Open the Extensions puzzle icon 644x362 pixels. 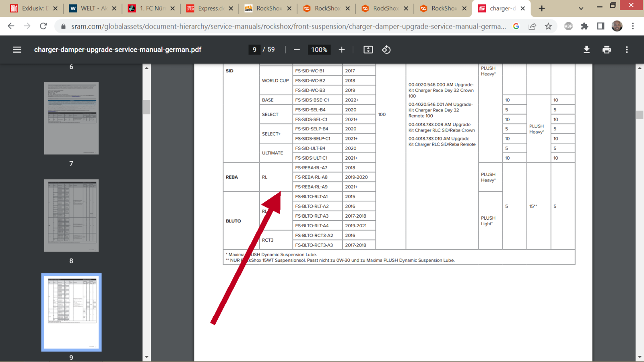[x=584, y=26]
